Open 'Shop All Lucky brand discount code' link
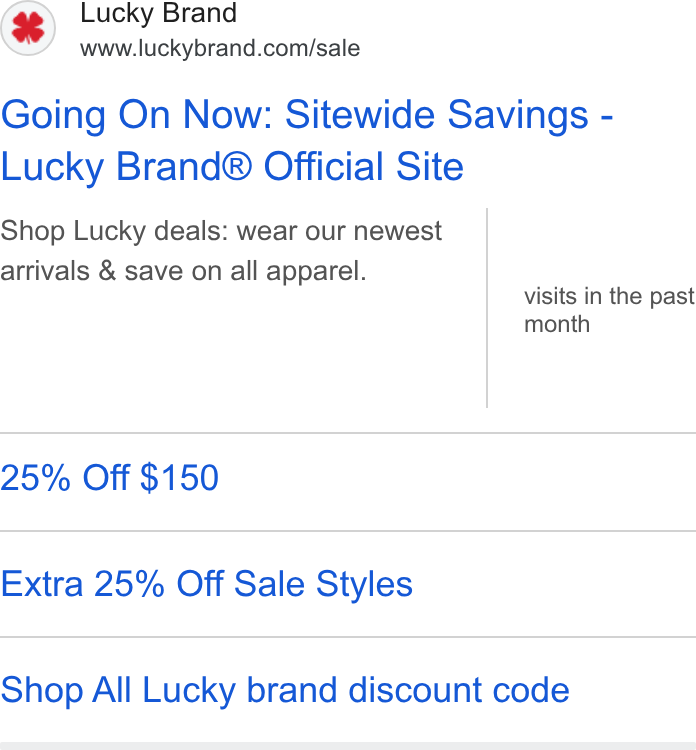This screenshot has height=750, width=696. click(x=285, y=690)
